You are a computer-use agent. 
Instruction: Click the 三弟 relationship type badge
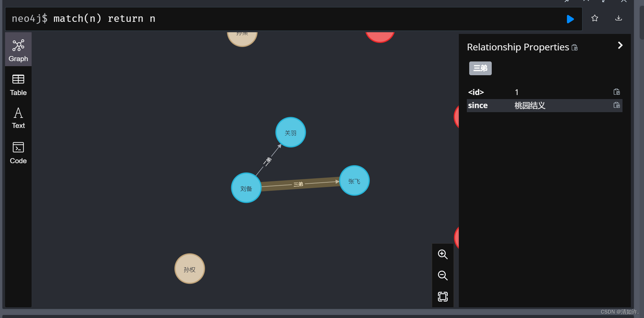[x=480, y=68]
